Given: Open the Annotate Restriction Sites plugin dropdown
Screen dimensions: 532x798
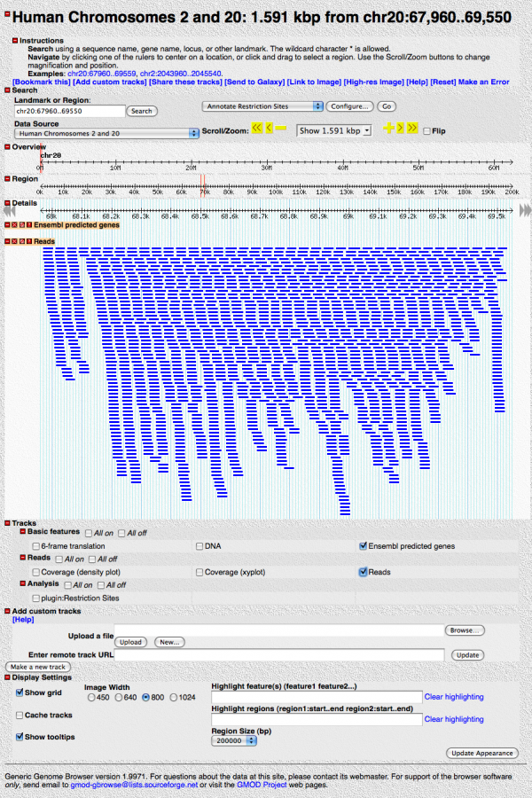Looking at the screenshot, I should (262, 106).
